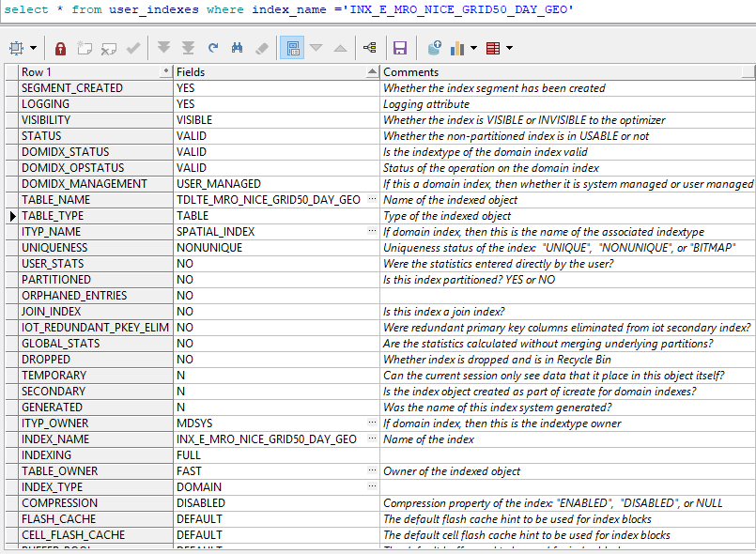Open cell editor for TABLE_OWNER value
Image resolution: width=756 pixels, height=554 pixels.
372,469
